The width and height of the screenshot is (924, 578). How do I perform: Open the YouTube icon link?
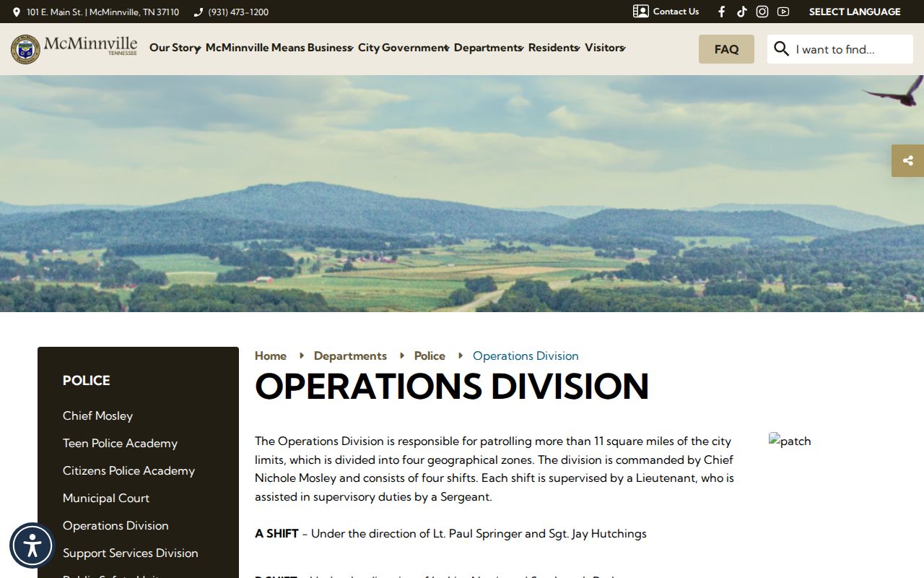(x=783, y=12)
